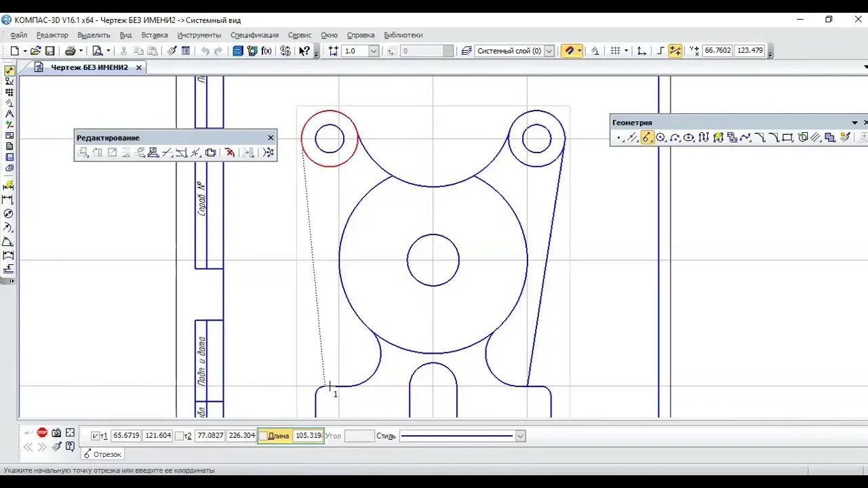Click the Длина value field 105.319
868x488 pixels.
tap(308, 436)
